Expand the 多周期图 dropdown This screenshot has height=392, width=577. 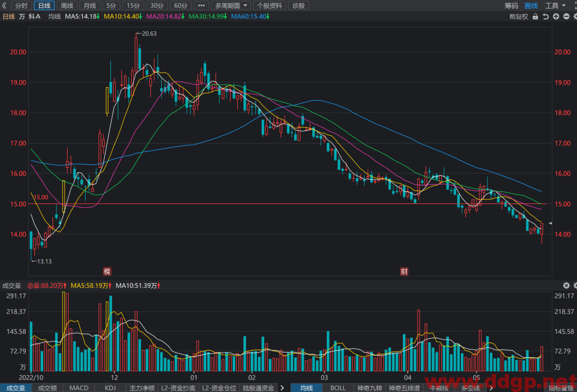click(x=230, y=6)
